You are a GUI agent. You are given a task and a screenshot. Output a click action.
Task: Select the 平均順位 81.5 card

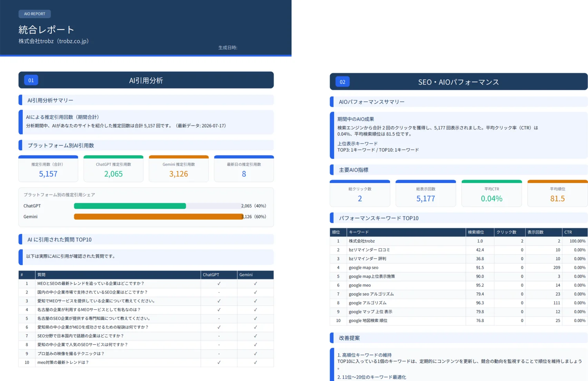coord(557,193)
